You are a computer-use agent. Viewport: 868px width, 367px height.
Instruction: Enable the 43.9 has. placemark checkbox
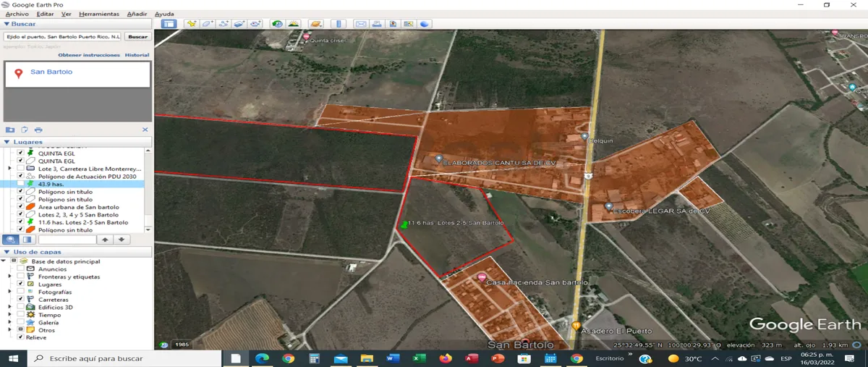coord(21,184)
